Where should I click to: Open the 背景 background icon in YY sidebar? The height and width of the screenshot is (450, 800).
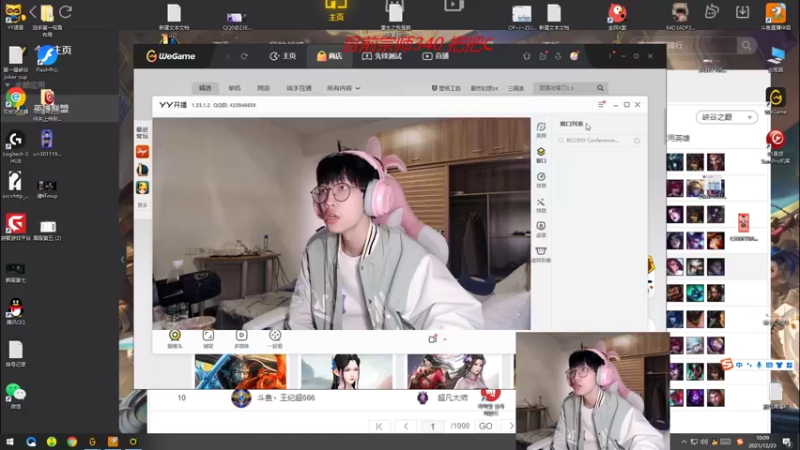[x=541, y=180]
